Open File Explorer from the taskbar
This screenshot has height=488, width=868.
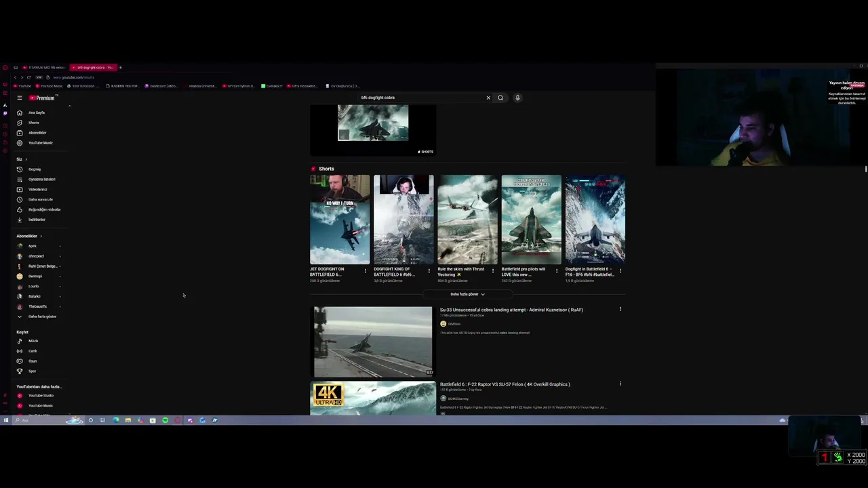127,420
